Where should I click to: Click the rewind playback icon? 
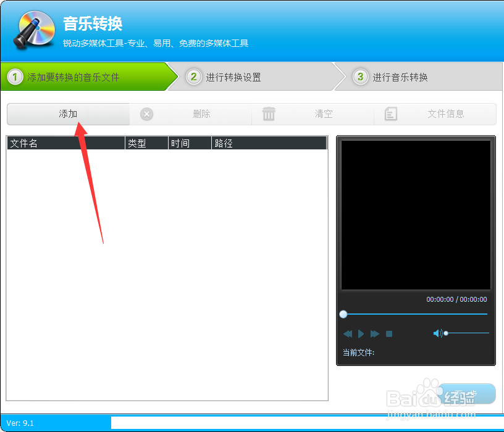(x=348, y=333)
